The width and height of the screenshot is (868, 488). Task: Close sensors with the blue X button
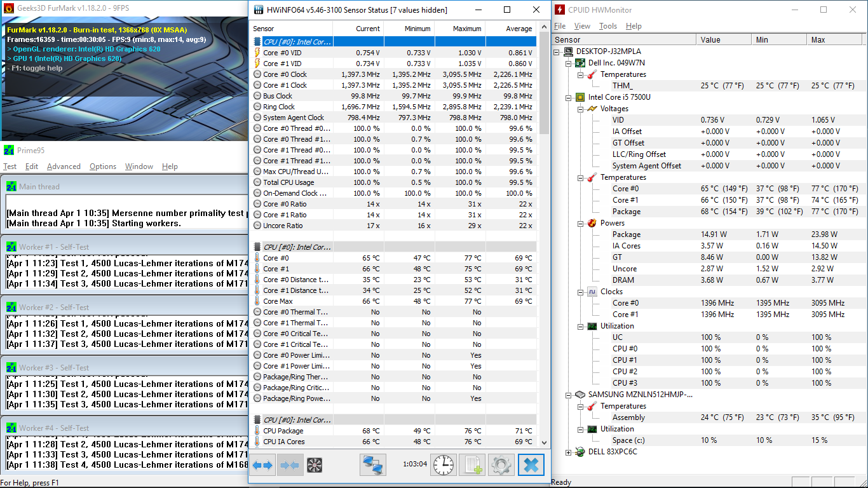pyautogui.click(x=531, y=465)
